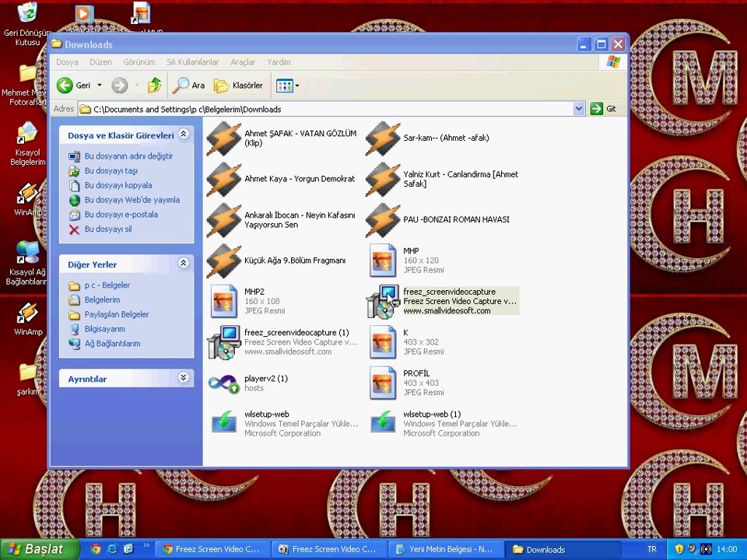Select the highlighted freez_screenvideocapture installer icon
The height and width of the screenshot is (560, 747).
pos(383,302)
